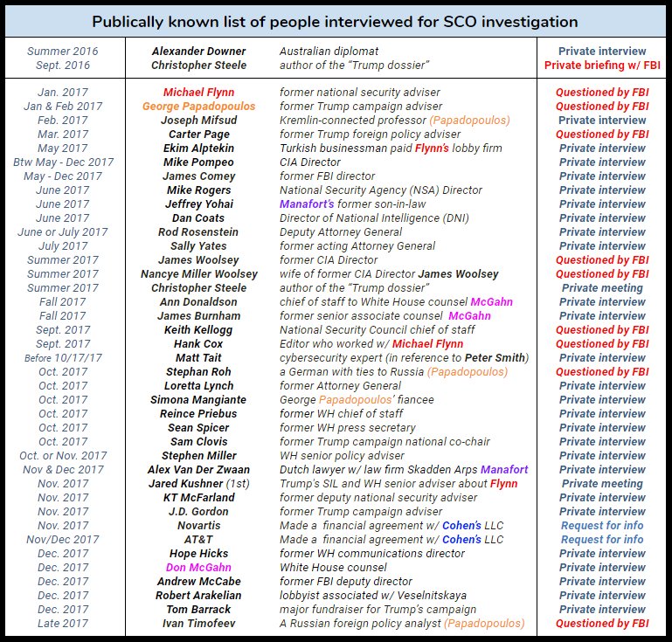
Task: Select the name 'Joseph Mifsud'
Action: [x=199, y=120]
